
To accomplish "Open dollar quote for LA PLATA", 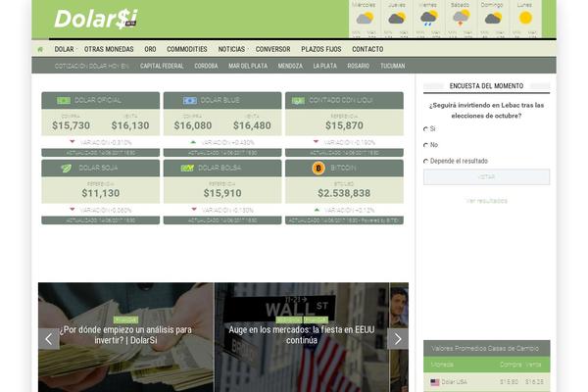I will click(324, 66).
